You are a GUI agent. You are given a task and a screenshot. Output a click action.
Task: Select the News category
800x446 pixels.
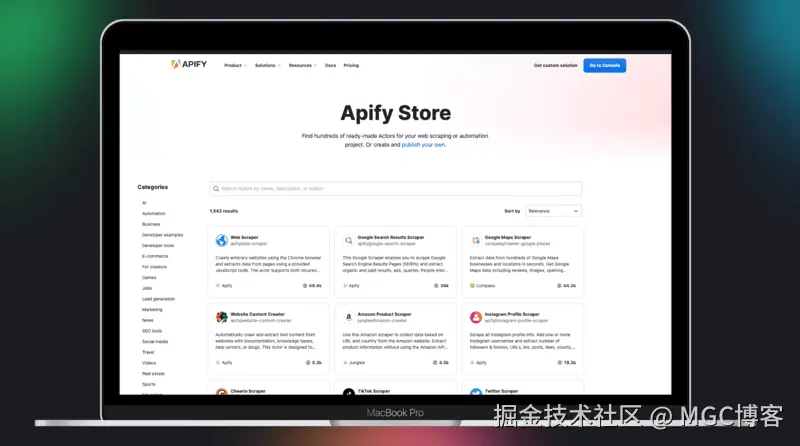click(147, 320)
